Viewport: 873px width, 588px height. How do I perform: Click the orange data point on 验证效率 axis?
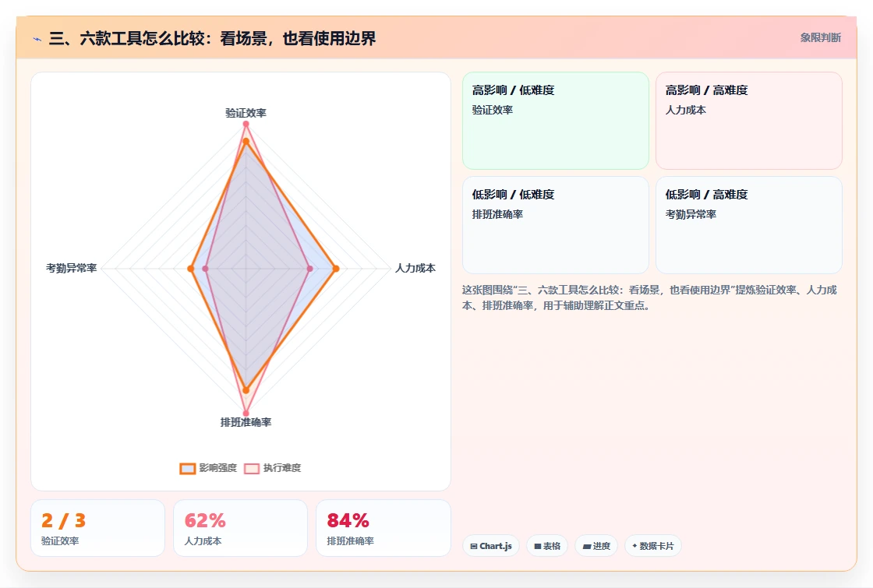(x=246, y=141)
